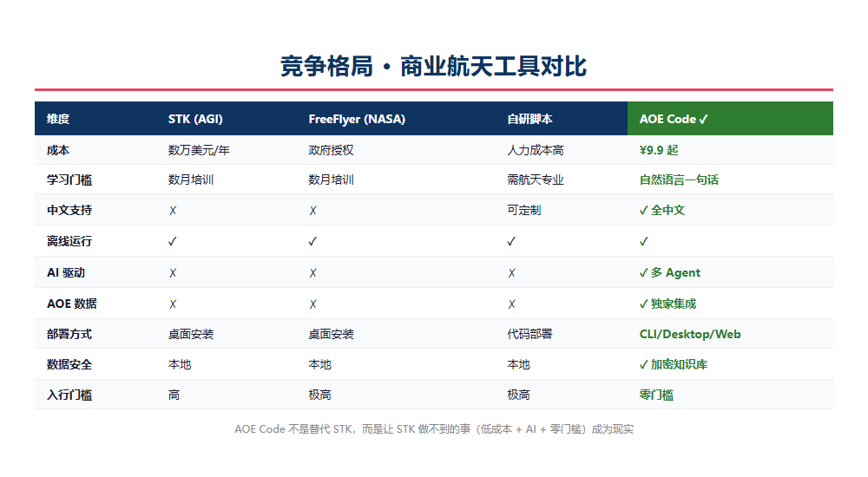Click the cell 人力成本高

click(536, 150)
